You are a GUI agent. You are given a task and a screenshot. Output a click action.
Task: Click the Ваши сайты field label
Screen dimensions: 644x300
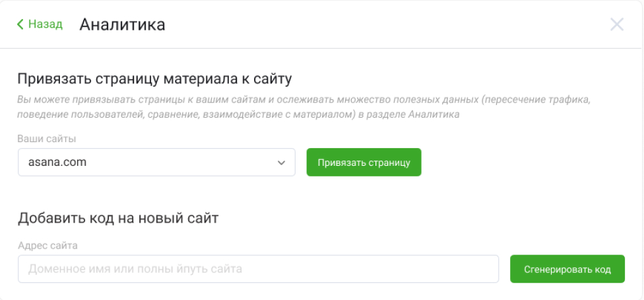[x=47, y=139]
